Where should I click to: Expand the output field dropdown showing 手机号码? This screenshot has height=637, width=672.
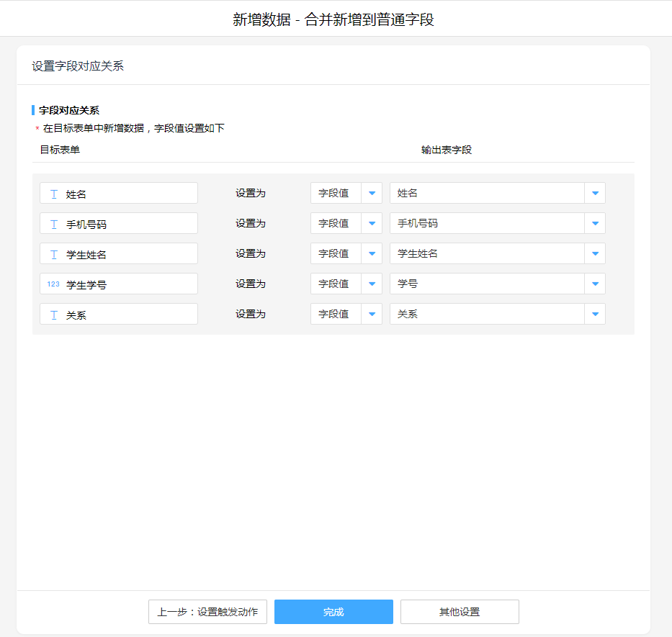pos(595,223)
